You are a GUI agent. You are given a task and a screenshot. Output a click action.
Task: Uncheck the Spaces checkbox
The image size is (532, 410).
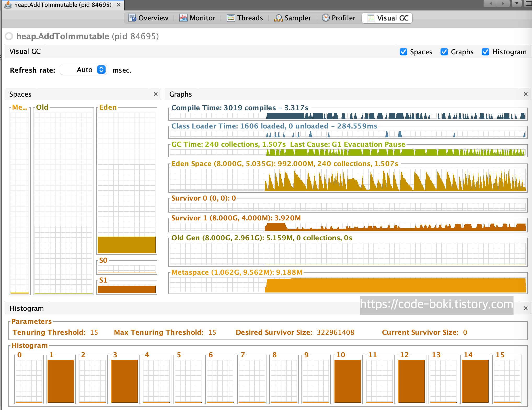[x=403, y=52]
